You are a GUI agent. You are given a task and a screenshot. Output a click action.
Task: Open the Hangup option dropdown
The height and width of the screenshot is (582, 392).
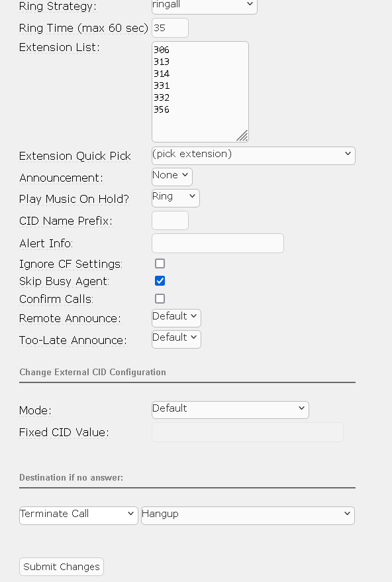pyautogui.click(x=248, y=516)
